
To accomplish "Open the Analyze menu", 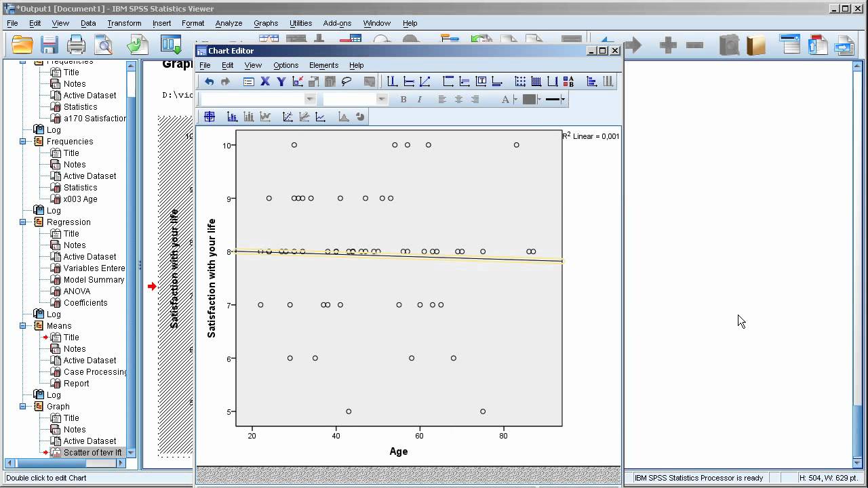I will point(229,23).
